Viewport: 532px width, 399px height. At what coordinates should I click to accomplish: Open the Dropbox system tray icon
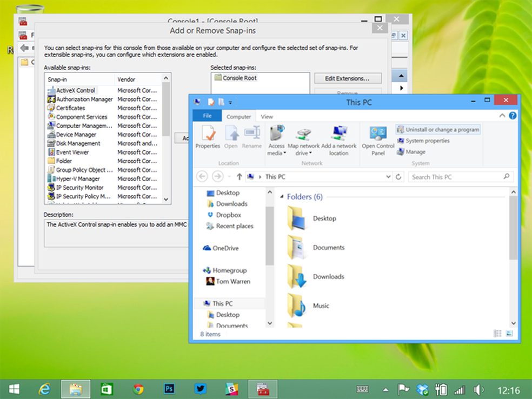(x=422, y=389)
